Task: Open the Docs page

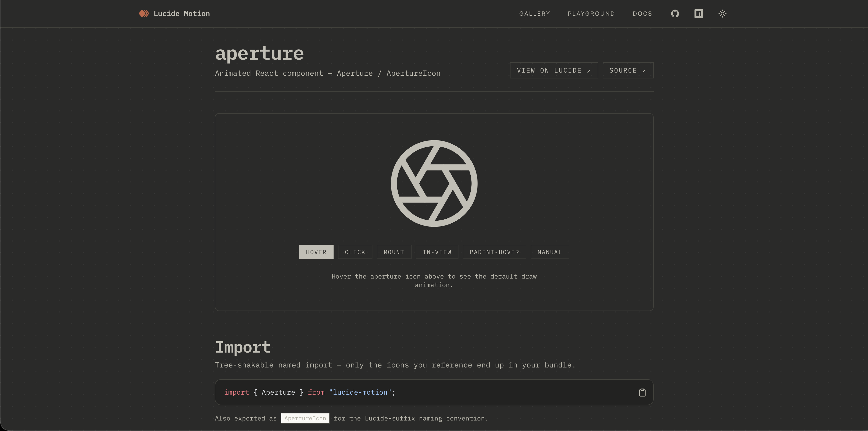Action: click(642, 13)
